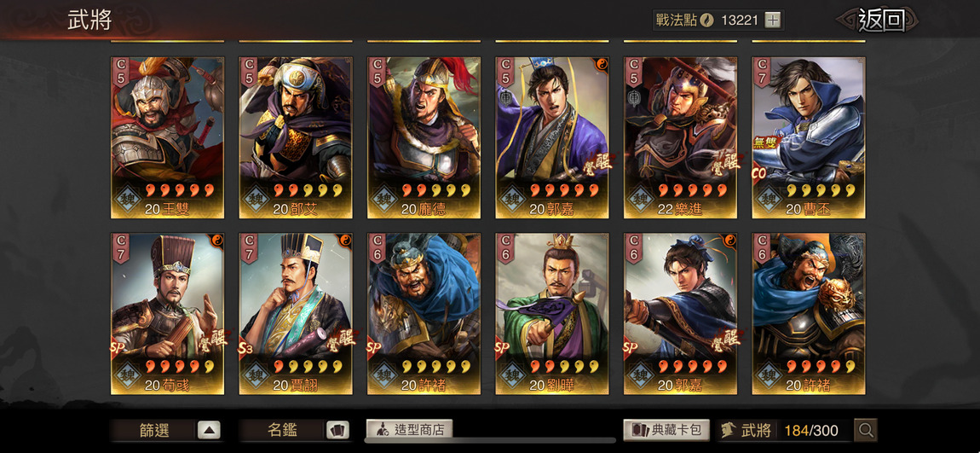Tap the 返回 back button
Screen dimensions: 980x453
(x=881, y=20)
